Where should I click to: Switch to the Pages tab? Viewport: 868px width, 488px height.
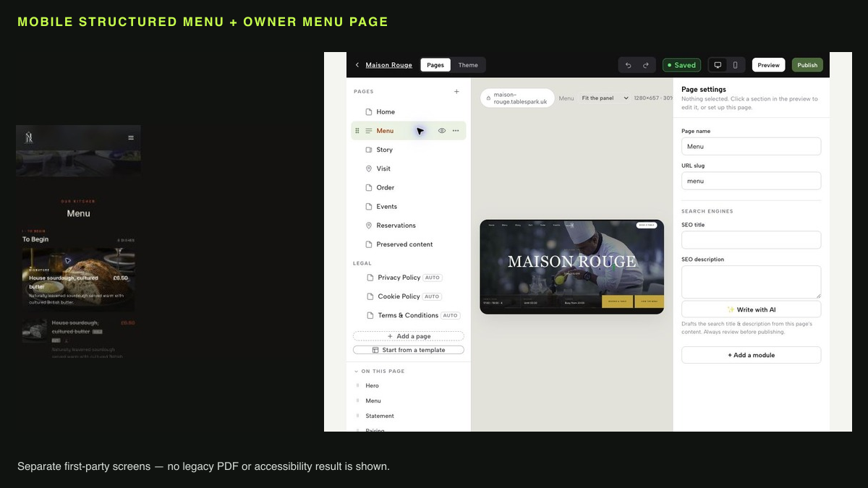(x=435, y=65)
